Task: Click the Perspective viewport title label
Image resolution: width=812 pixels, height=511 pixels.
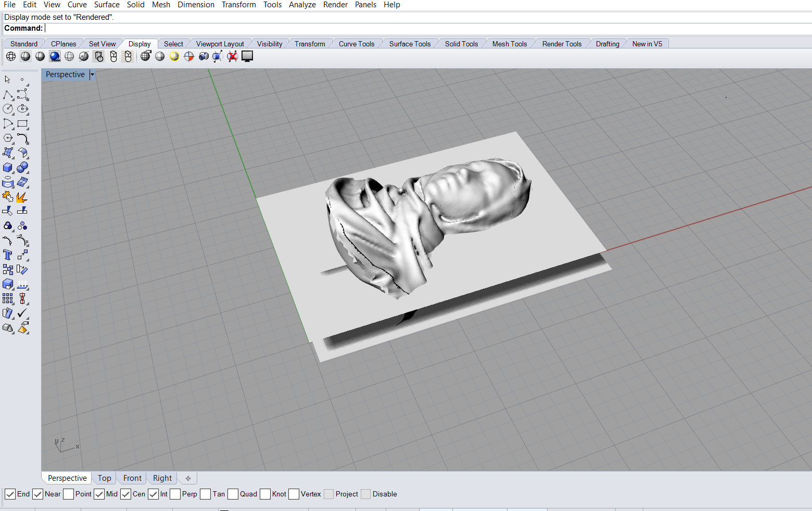Action: (65, 74)
